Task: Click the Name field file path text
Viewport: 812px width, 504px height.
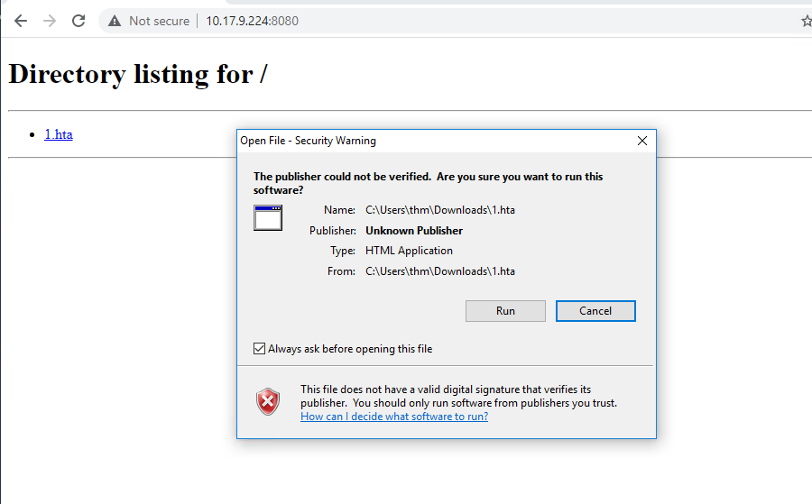Action: pyautogui.click(x=439, y=210)
